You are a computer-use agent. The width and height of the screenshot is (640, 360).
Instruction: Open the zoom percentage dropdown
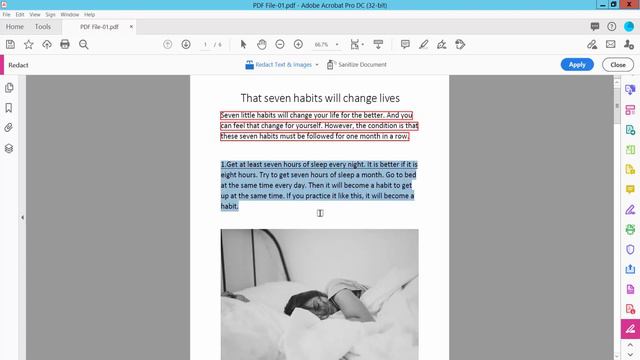(337, 44)
